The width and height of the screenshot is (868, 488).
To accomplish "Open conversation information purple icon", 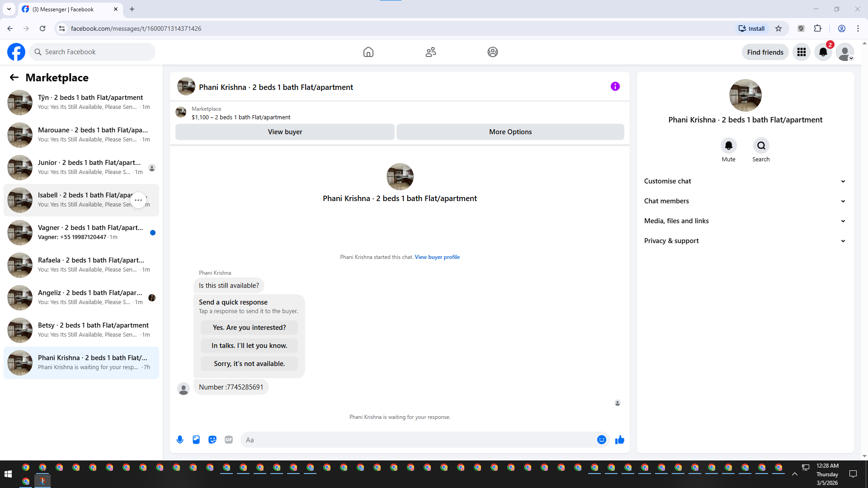I will click(615, 86).
